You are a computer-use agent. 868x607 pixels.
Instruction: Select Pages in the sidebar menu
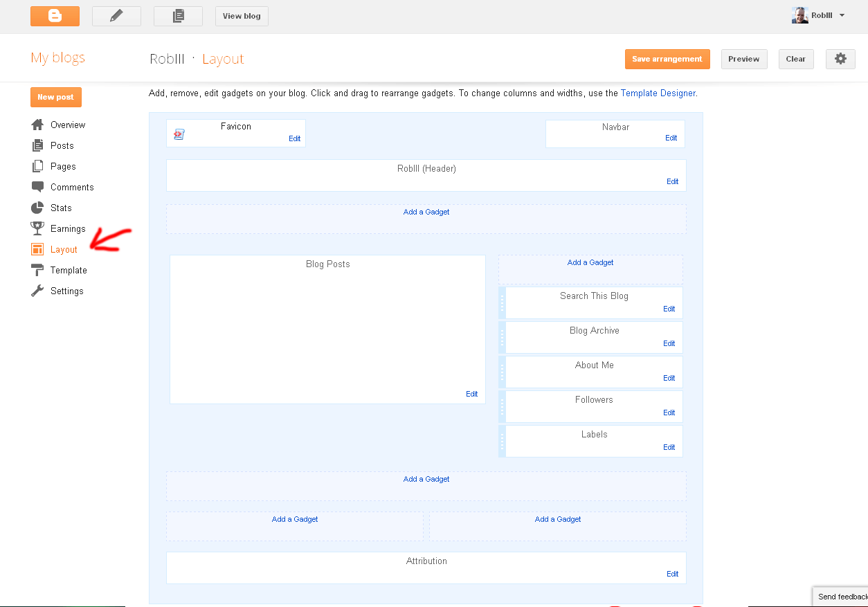click(x=63, y=166)
